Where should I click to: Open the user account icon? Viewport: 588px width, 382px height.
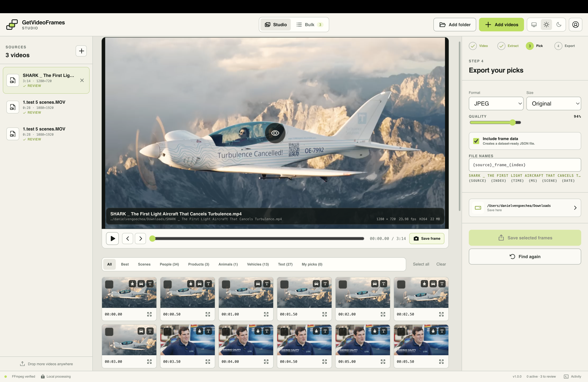tap(575, 25)
